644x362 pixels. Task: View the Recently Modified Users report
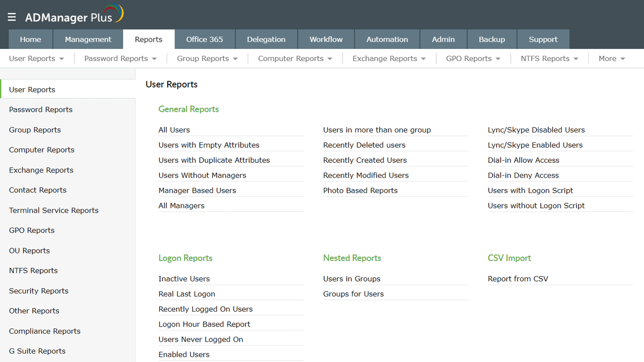click(366, 175)
